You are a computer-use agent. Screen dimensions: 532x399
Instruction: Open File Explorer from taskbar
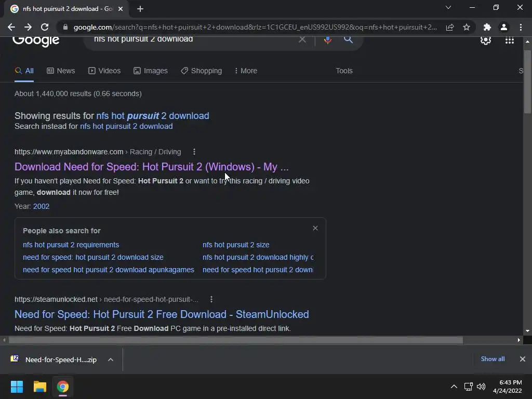tap(39, 387)
